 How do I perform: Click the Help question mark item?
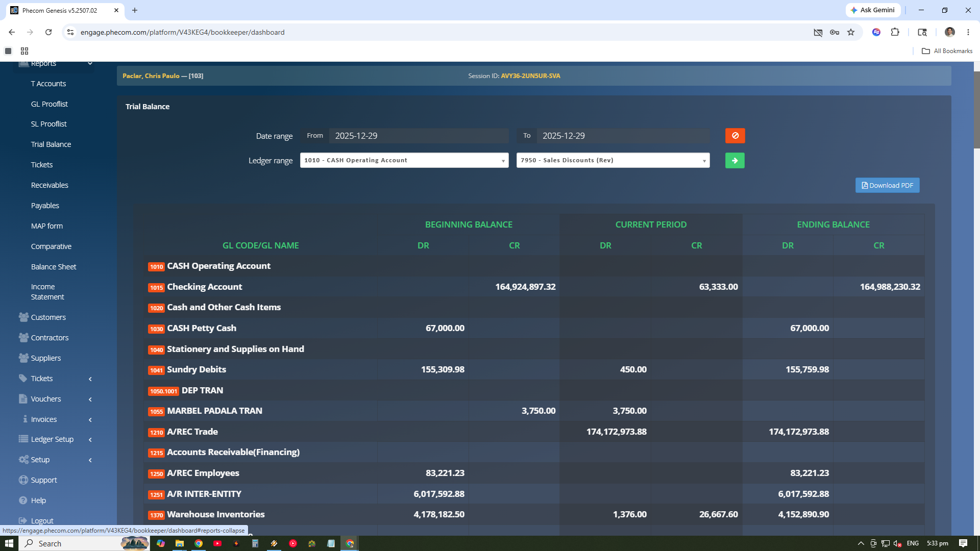(23, 500)
